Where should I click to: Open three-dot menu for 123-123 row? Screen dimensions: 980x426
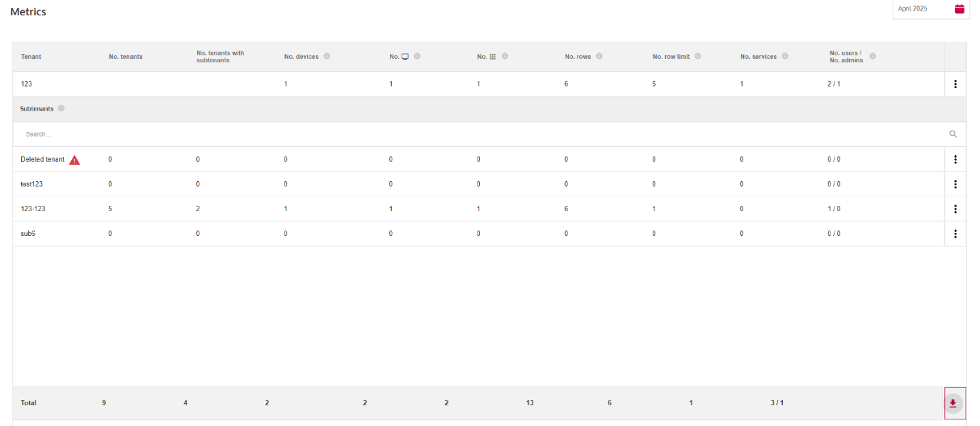[955, 209]
